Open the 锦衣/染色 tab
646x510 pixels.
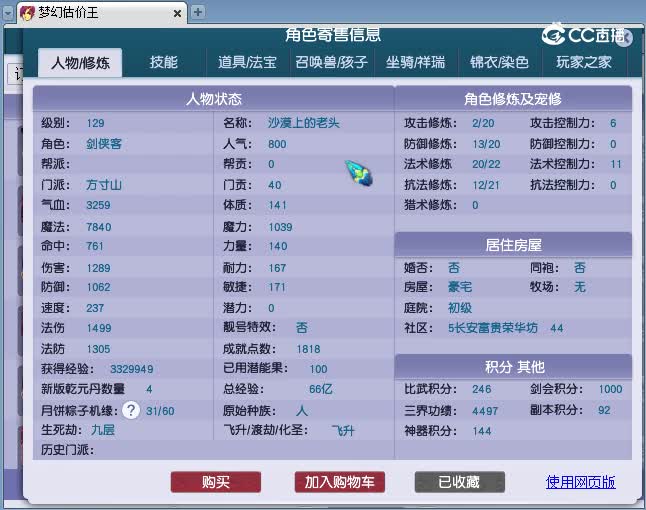(x=499, y=62)
